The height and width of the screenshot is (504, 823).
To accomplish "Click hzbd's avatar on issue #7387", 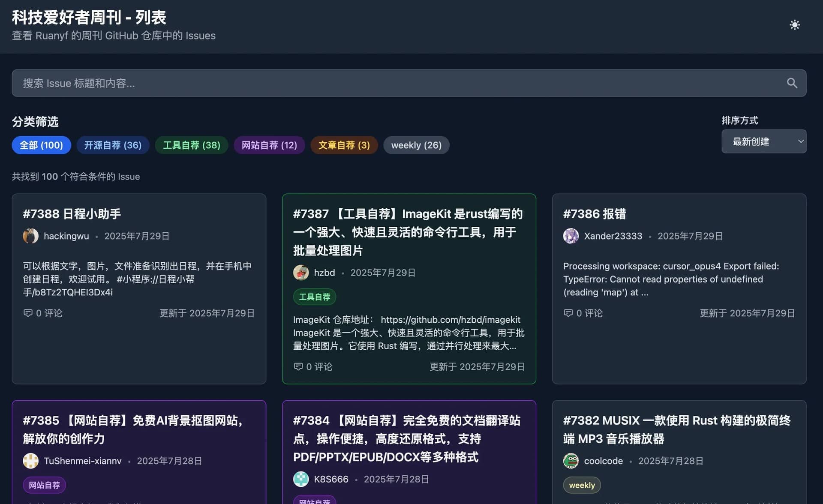I will click(x=301, y=273).
